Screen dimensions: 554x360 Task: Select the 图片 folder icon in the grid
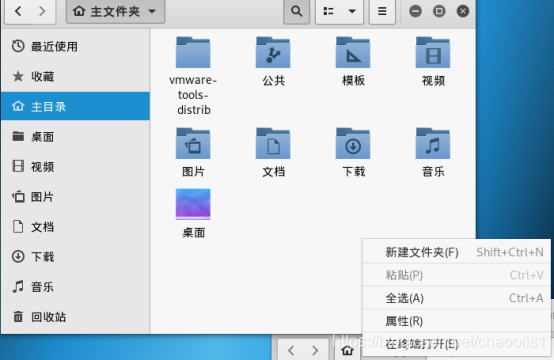pyautogui.click(x=193, y=143)
